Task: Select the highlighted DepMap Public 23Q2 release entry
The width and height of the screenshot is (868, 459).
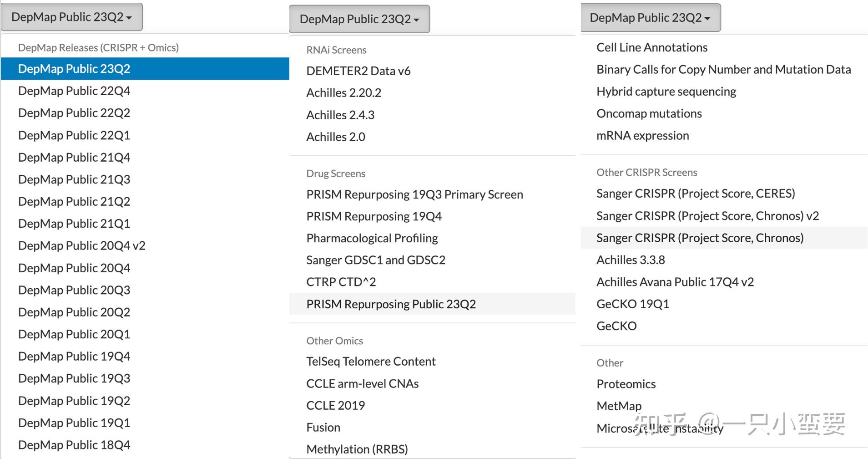Action: [74, 69]
